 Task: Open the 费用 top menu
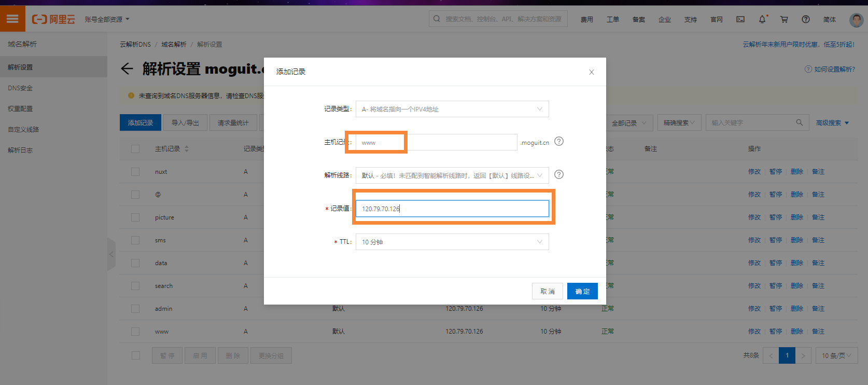pos(587,19)
